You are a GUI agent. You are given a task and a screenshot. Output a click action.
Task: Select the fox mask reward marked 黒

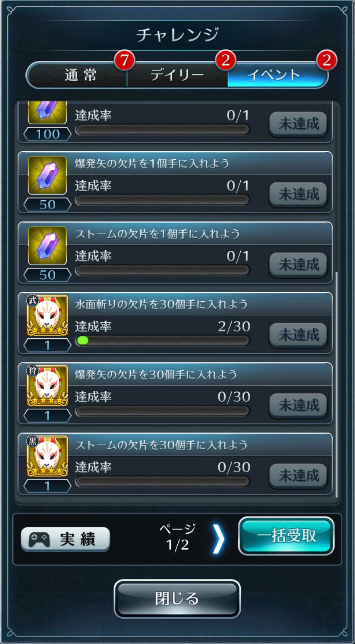(x=47, y=456)
